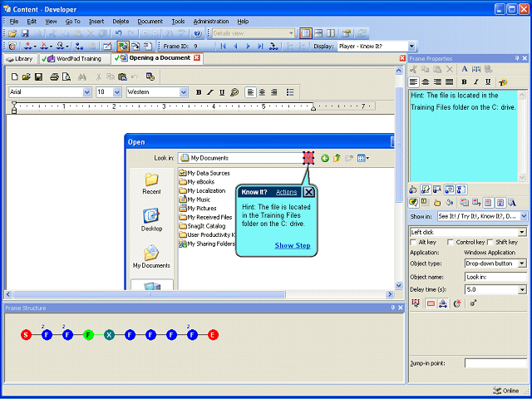The image size is (532, 399).
Task: Click the highlighted Look in dropdown arrow
Action: click(308, 158)
